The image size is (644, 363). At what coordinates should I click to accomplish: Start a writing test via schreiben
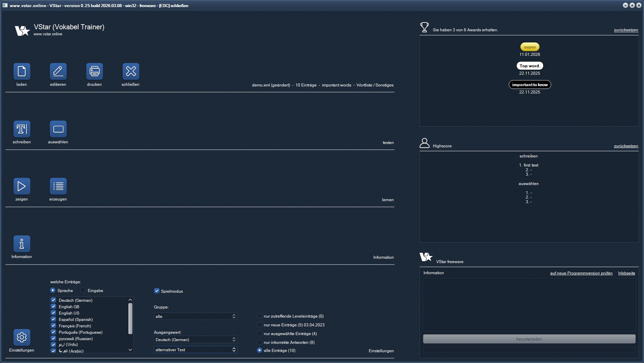[22, 129]
